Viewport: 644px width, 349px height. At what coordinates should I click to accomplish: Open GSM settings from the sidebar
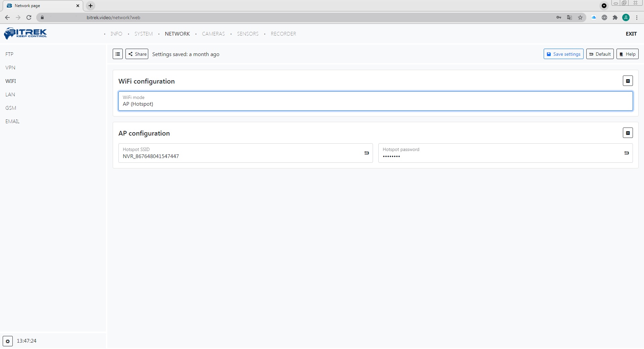click(11, 108)
